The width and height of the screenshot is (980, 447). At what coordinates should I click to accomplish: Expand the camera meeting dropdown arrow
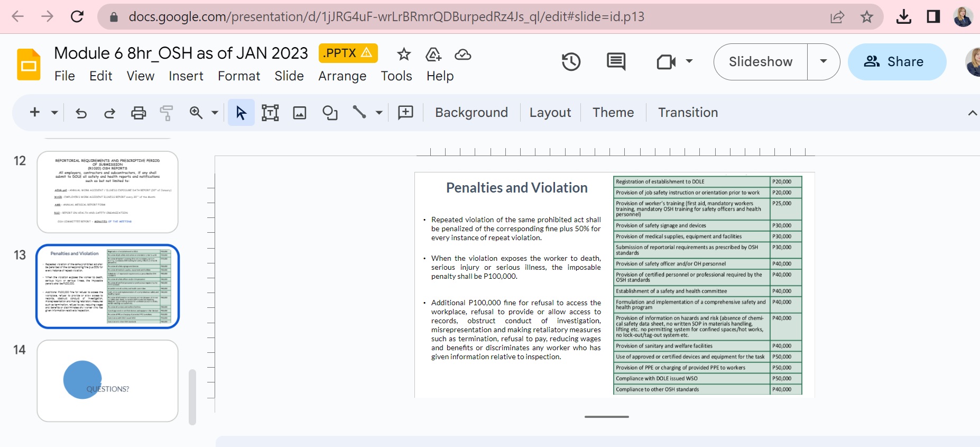(689, 61)
